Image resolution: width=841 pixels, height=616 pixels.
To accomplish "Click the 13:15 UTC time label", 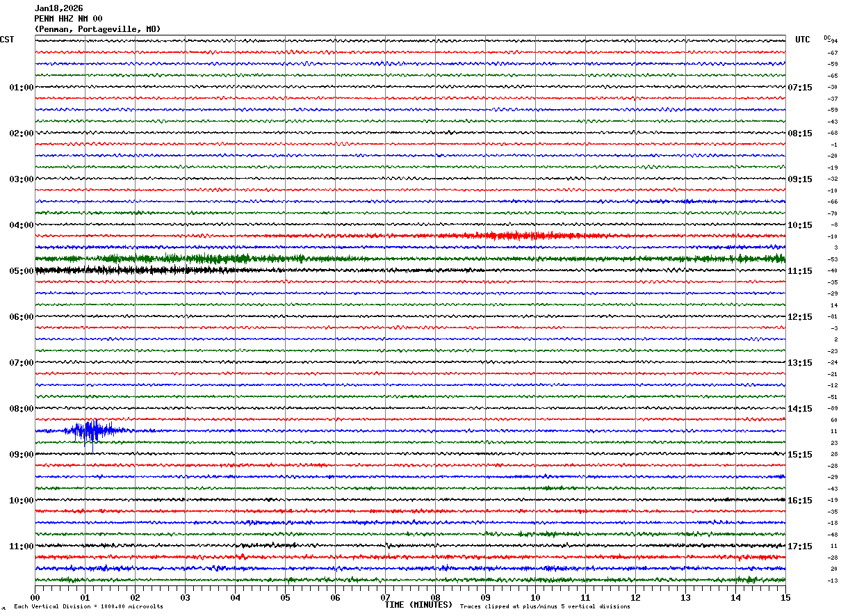I will [800, 363].
